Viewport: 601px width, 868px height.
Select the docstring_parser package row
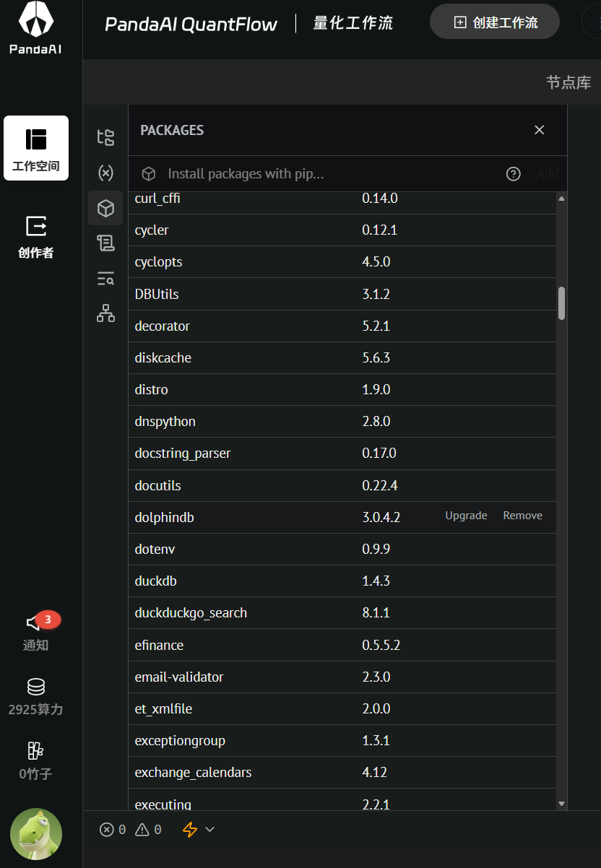coord(342,453)
